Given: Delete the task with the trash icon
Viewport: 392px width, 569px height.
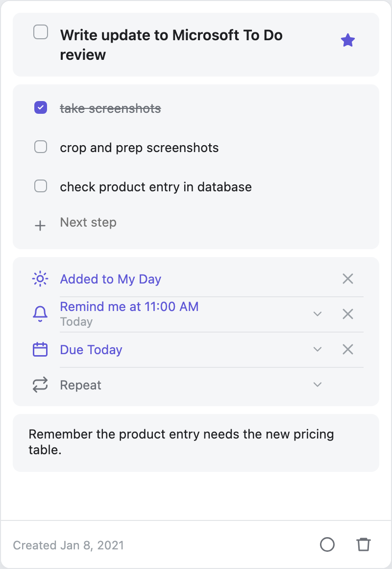Looking at the screenshot, I should [x=364, y=544].
